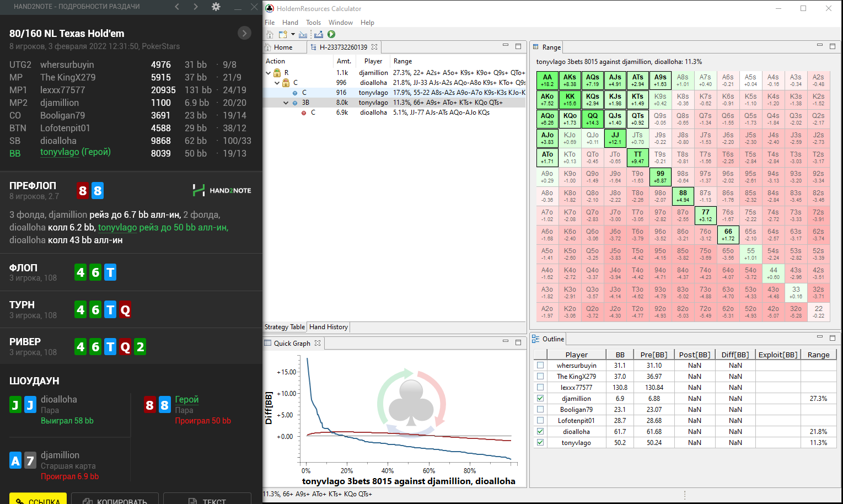The height and width of the screenshot is (504, 843).
Task: Click the export toolbar icon
Action: (318, 34)
